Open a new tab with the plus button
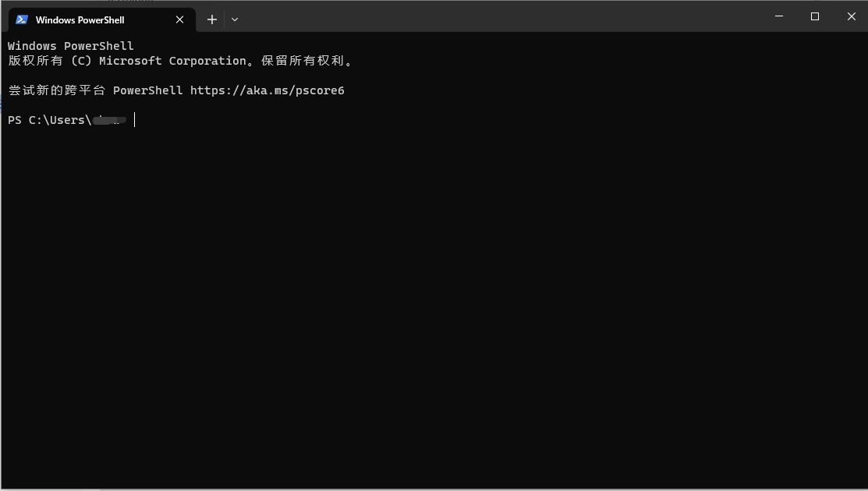This screenshot has width=868, height=491. [212, 20]
